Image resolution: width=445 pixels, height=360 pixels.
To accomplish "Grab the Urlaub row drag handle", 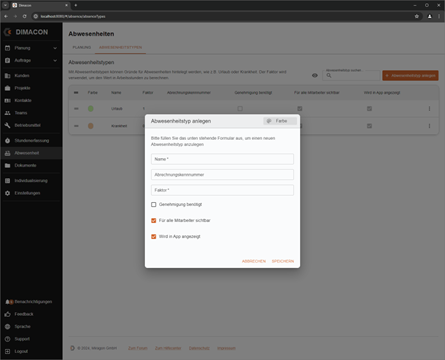I will click(x=76, y=109).
